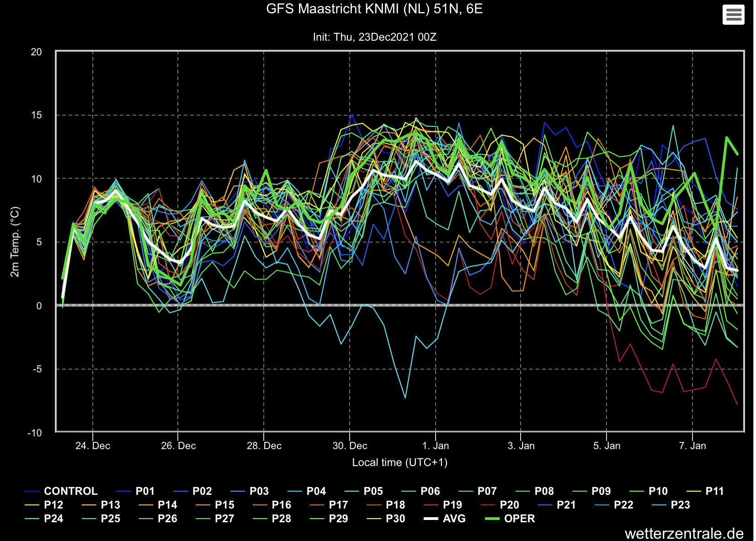Click the '-5' temperature axis label

pos(37,369)
